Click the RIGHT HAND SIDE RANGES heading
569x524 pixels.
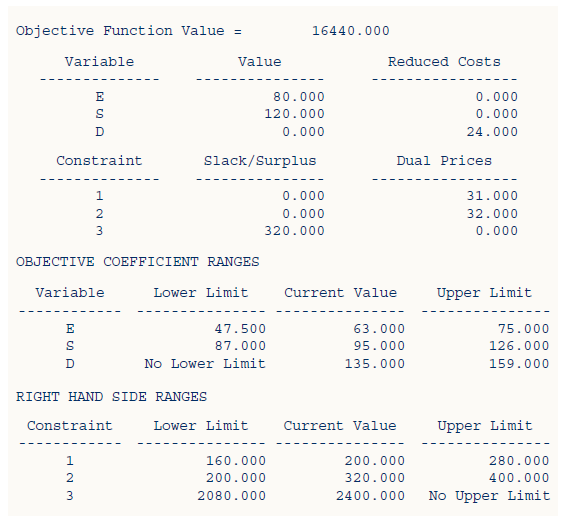(x=111, y=397)
